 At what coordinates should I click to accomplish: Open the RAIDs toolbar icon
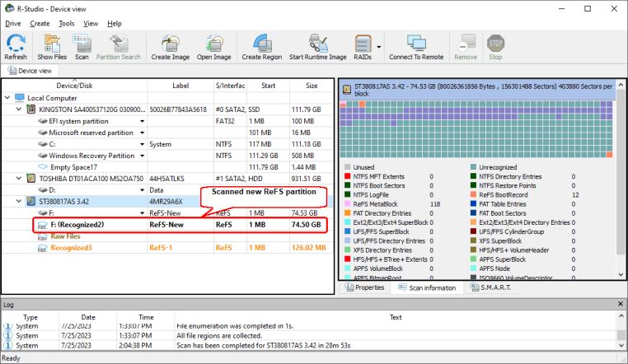(363, 47)
